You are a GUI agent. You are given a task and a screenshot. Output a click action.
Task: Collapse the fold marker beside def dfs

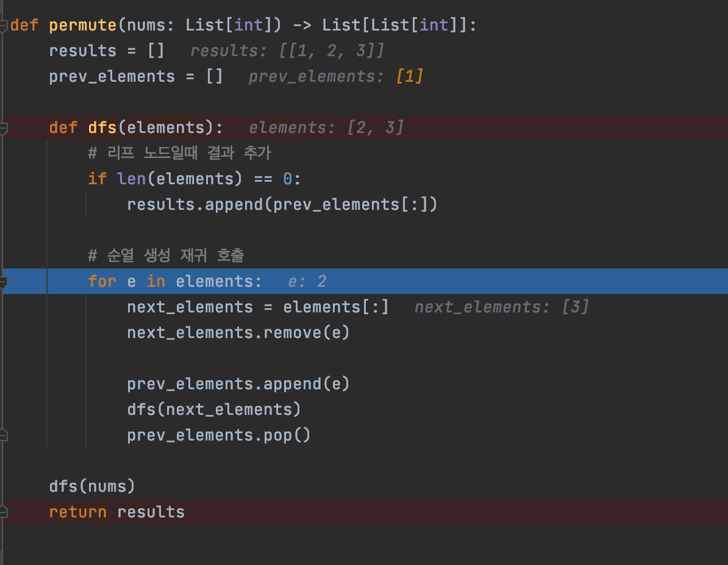(3, 129)
